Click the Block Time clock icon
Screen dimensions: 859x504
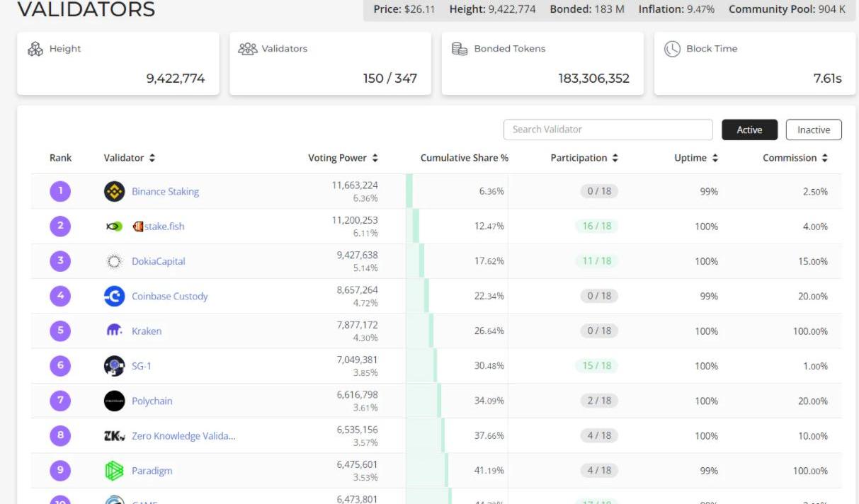coord(672,49)
